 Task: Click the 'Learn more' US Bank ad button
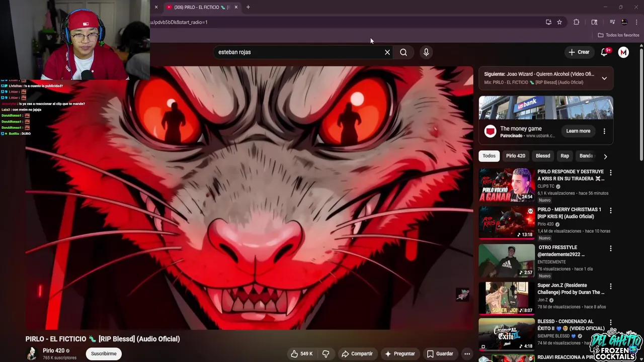click(578, 131)
